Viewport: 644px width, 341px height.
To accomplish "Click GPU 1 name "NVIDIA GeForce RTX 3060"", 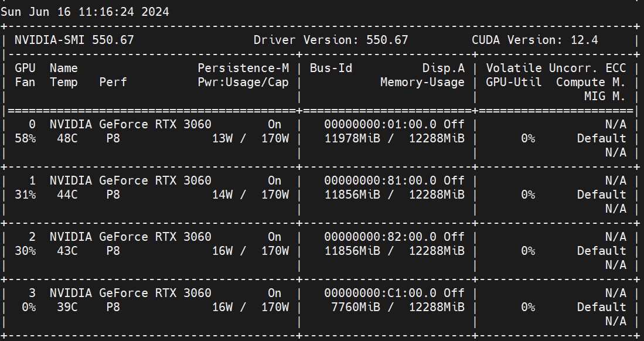I will pos(131,180).
